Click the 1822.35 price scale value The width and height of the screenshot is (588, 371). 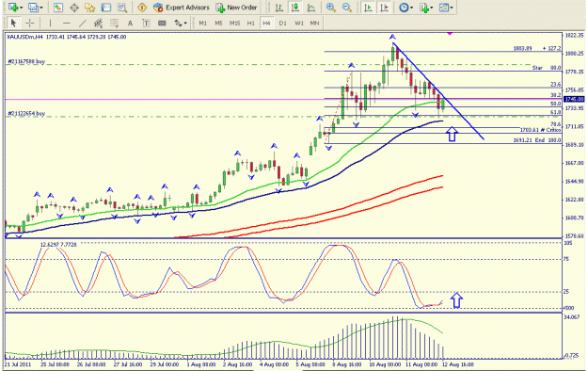[574, 35]
